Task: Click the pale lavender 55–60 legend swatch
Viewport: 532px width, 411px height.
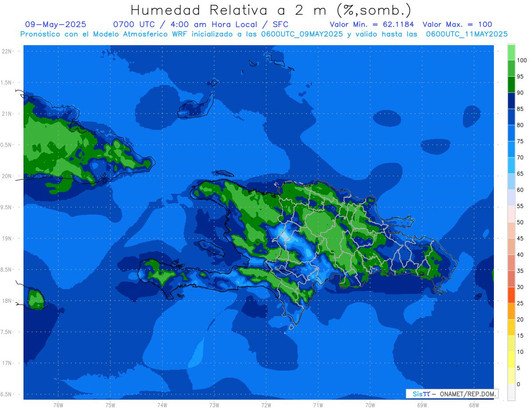Action: click(511, 198)
